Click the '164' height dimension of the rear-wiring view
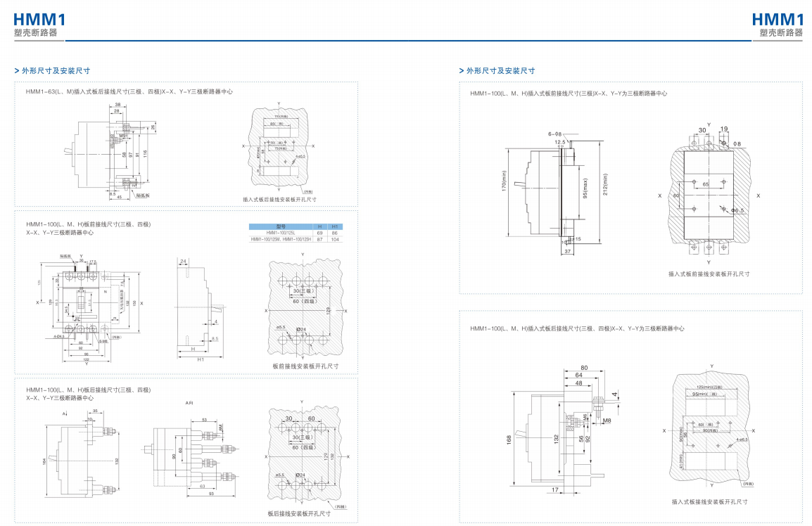 click(44, 461)
